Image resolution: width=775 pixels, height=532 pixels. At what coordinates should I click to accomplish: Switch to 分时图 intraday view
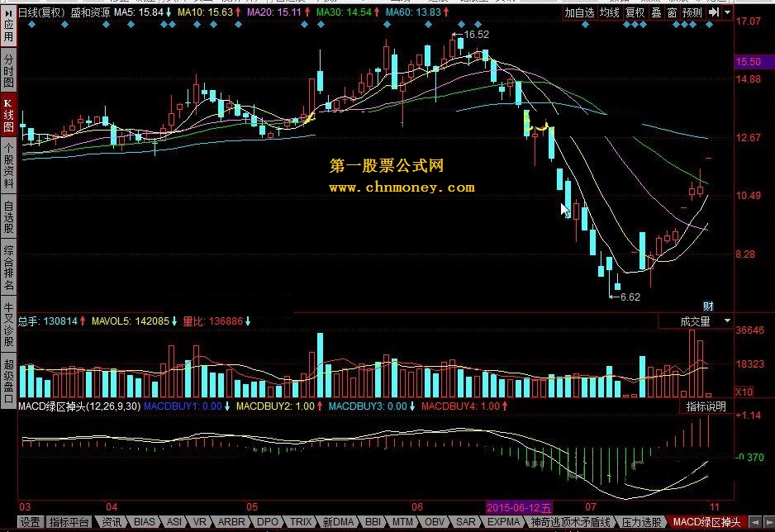pyautogui.click(x=8, y=71)
